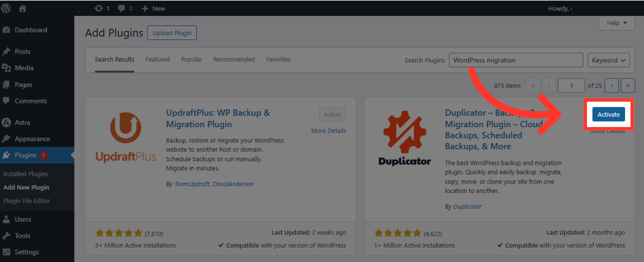This screenshot has width=644, height=262.
Task: Open UpdraftPlus More Details link
Action: tap(328, 131)
